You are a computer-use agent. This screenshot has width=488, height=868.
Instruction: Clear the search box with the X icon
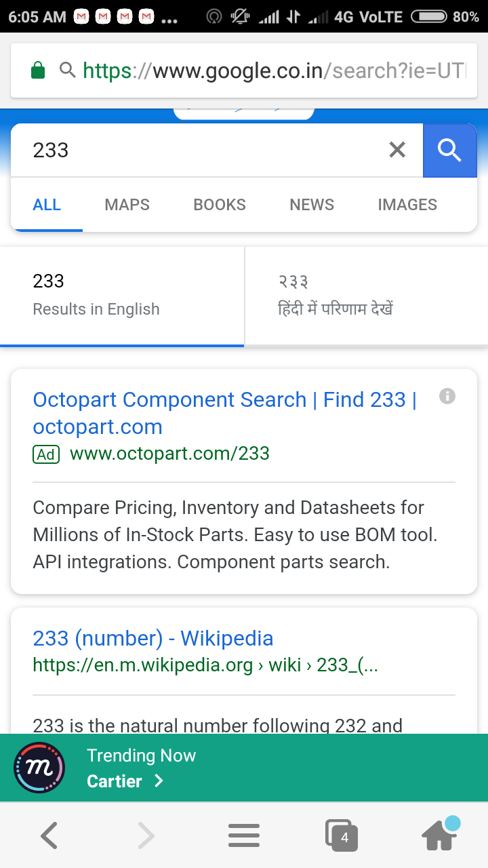pyautogui.click(x=396, y=150)
